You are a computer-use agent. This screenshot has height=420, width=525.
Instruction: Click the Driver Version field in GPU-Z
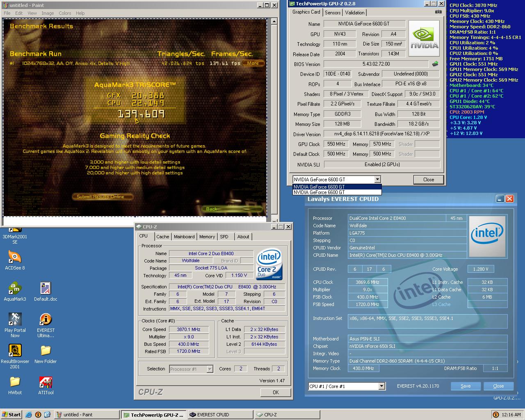382,134
